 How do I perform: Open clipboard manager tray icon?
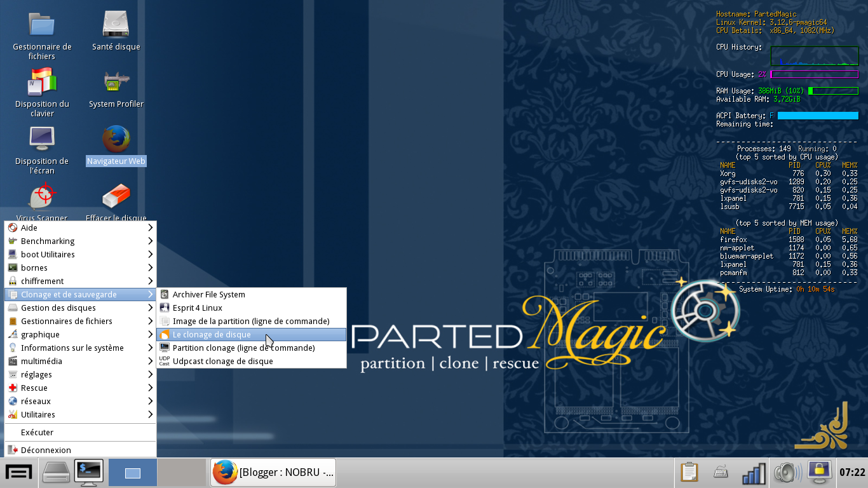point(689,473)
